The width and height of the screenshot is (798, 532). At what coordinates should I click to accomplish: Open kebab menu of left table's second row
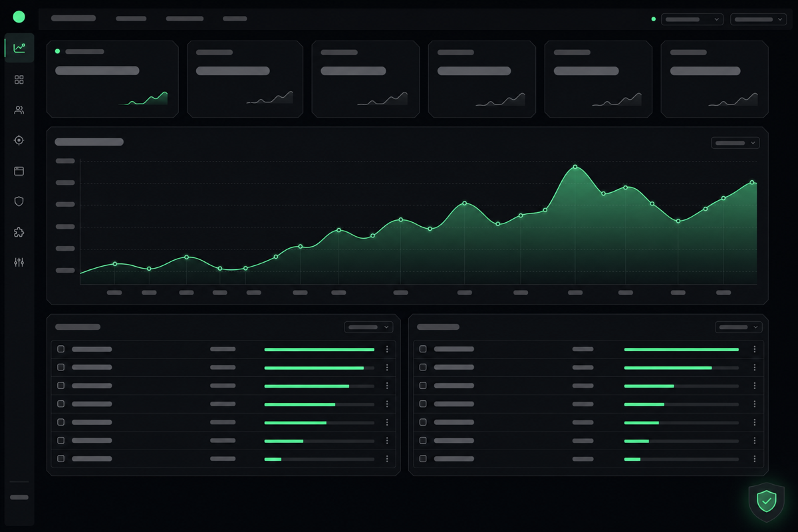point(387,367)
